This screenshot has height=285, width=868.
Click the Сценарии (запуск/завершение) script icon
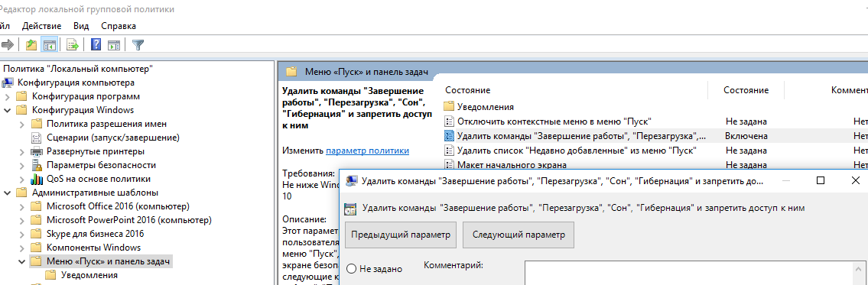pos(37,138)
